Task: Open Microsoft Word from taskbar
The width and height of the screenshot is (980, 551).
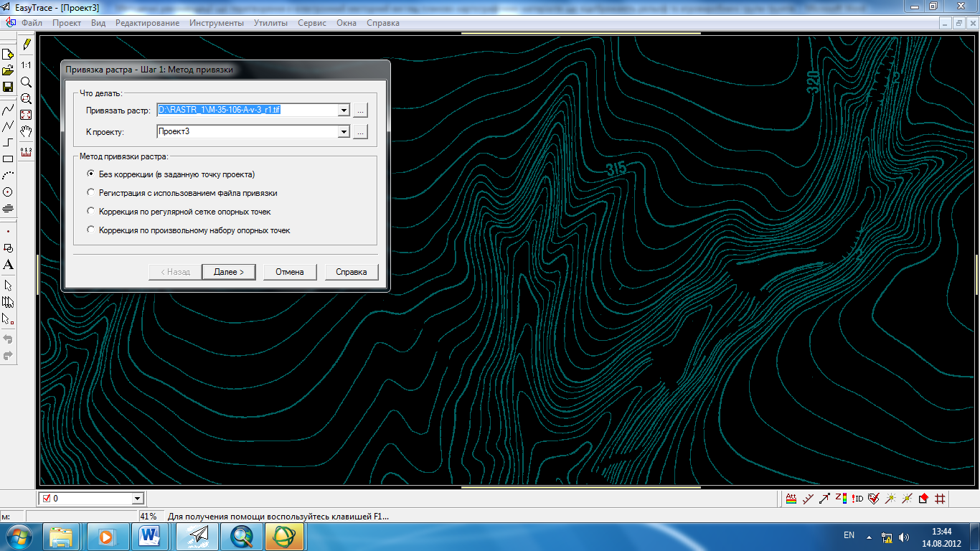Action: pos(151,537)
